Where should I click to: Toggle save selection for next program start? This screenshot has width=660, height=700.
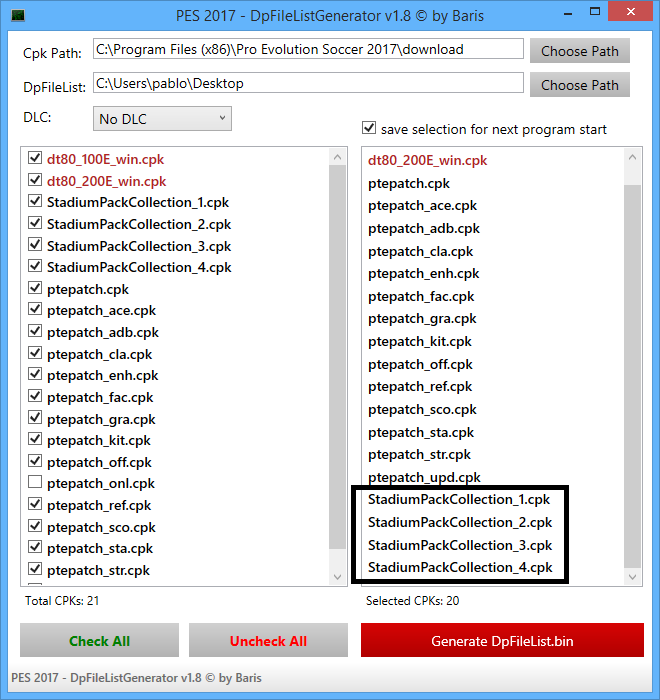(x=369, y=128)
